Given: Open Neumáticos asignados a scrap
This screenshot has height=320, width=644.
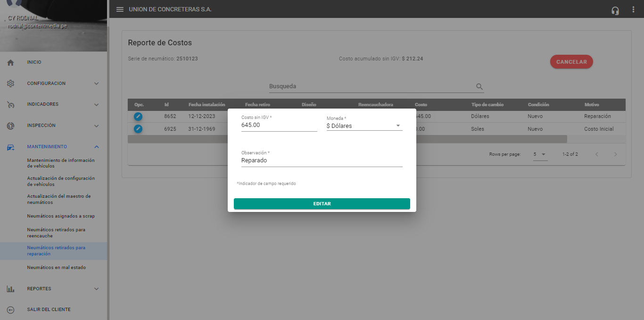Looking at the screenshot, I should [x=61, y=216].
